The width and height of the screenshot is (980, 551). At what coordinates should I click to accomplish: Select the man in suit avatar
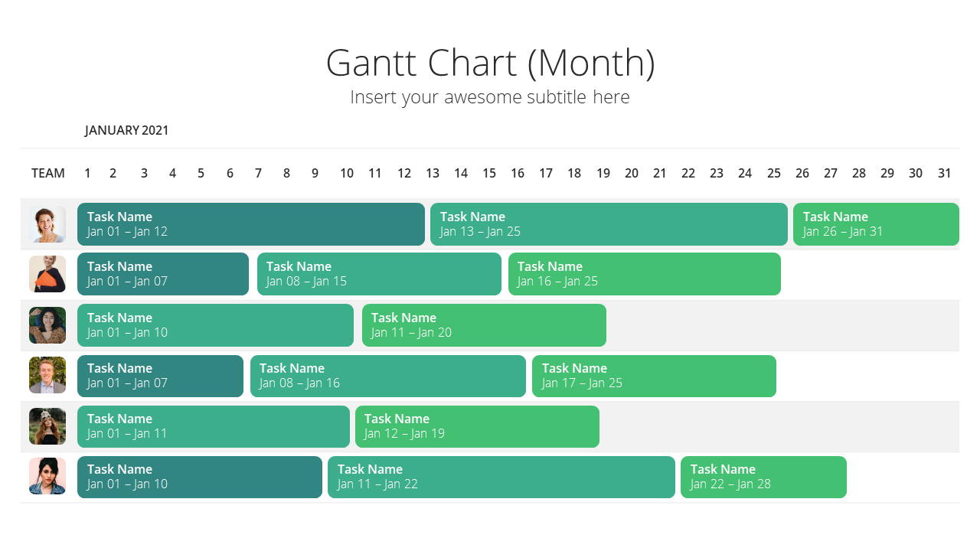click(x=47, y=375)
